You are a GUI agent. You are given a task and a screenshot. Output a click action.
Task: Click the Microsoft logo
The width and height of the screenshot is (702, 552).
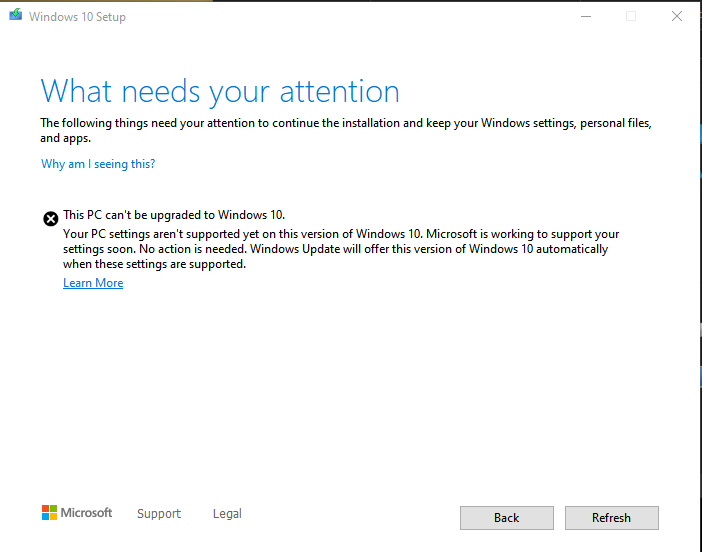[x=77, y=513]
